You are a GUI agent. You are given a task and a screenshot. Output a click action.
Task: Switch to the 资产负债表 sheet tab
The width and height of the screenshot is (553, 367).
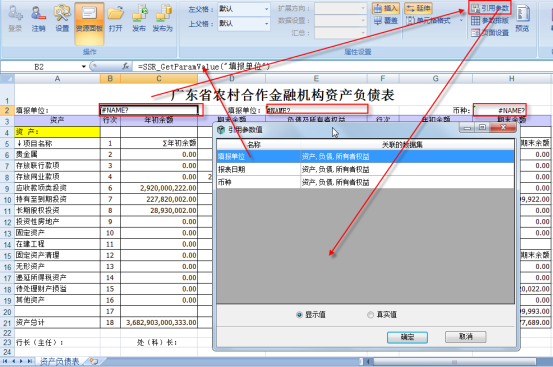[59, 362]
